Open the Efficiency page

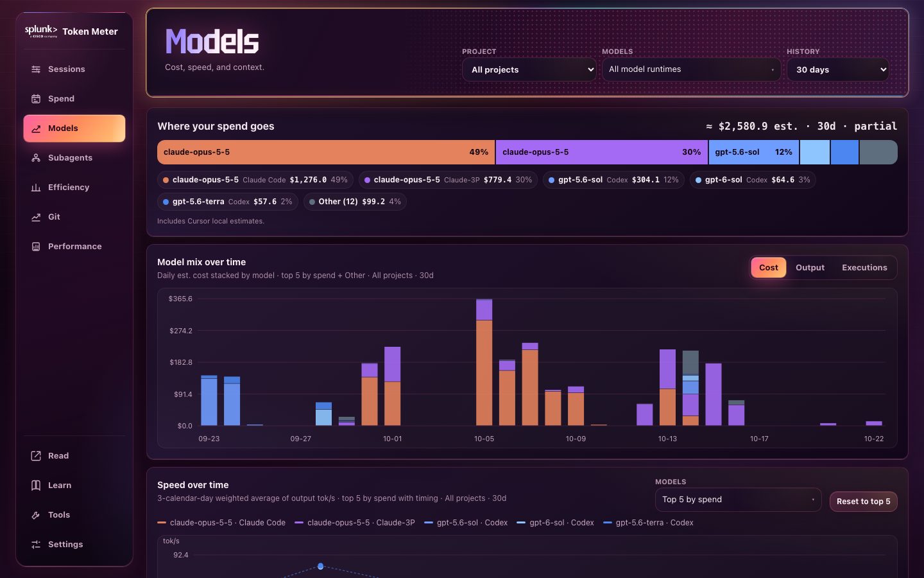click(x=74, y=188)
